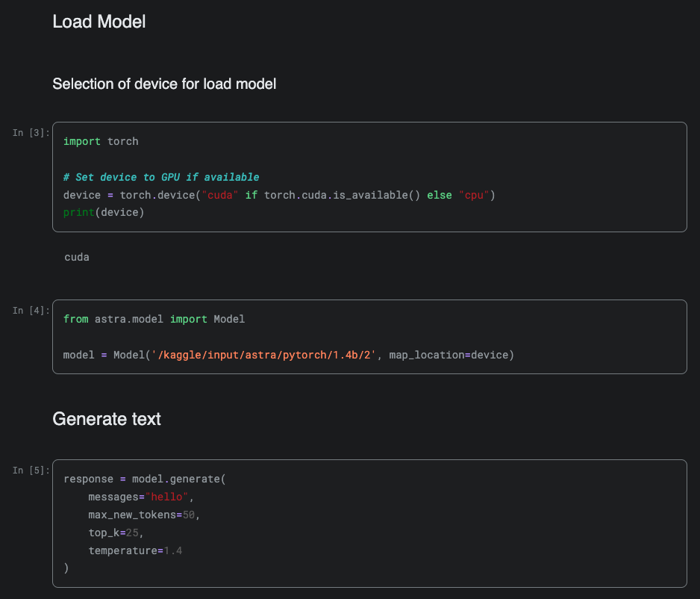Click the '/kaggle/input/astra/pytorch/1.4b/2' path string
This screenshot has height=599, width=700.
[267, 355]
